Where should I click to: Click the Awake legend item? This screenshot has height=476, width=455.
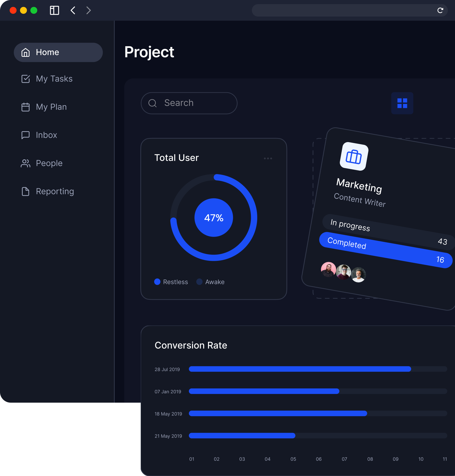coord(211,282)
